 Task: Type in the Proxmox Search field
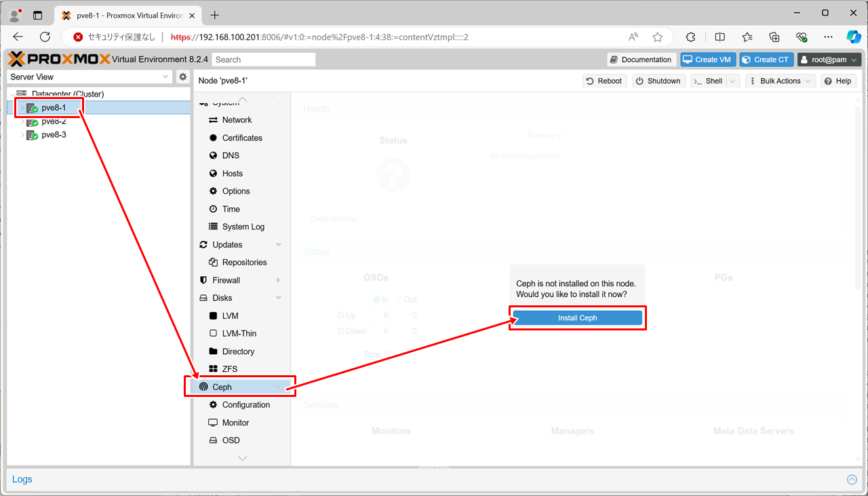click(264, 60)
